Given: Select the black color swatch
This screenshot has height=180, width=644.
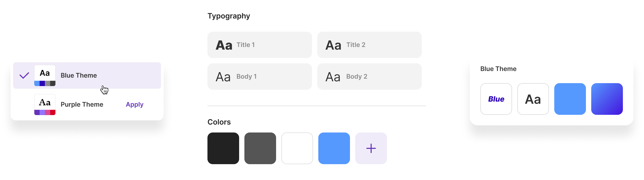Looking at the screenshot, I should [223, 148].
